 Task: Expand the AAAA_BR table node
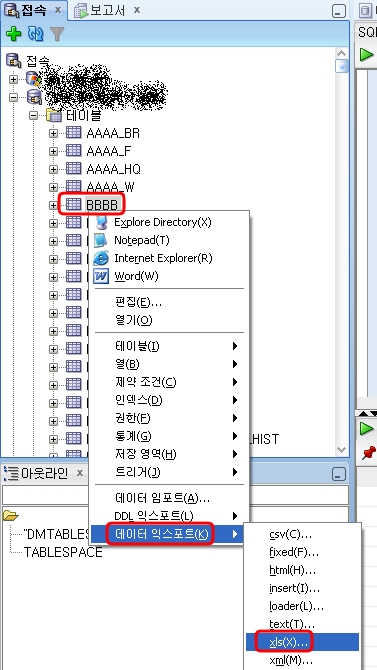[x=53, y=133]
